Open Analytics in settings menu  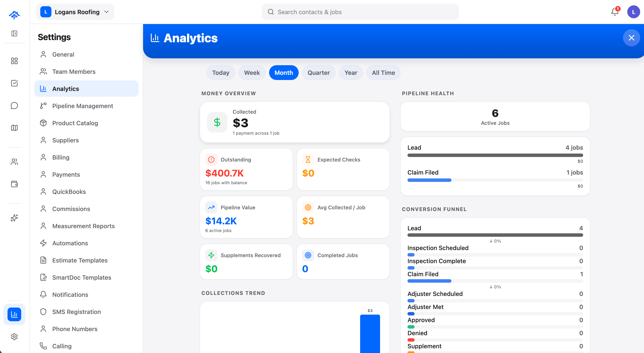86,89
